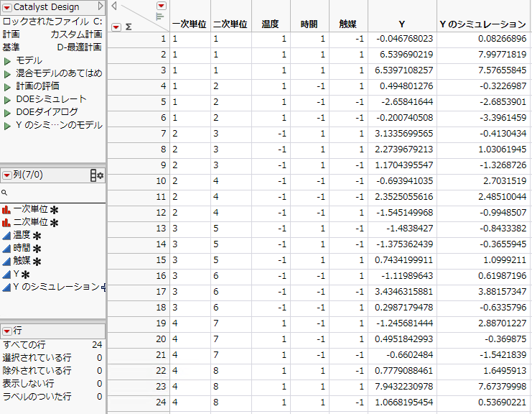Click the Y cell 7.9432230978
532x414 pixels.
click(402, 387)
